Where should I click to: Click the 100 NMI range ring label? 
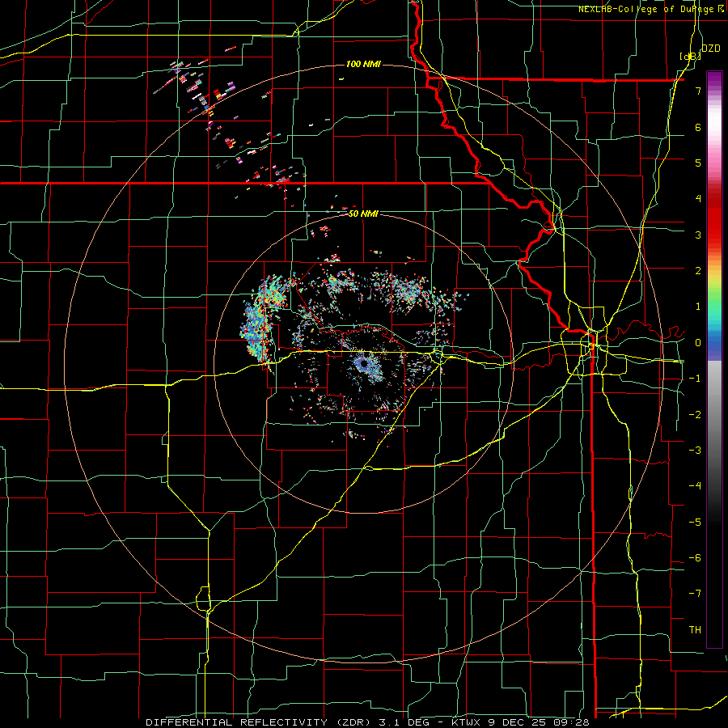(x=363, y=64)
